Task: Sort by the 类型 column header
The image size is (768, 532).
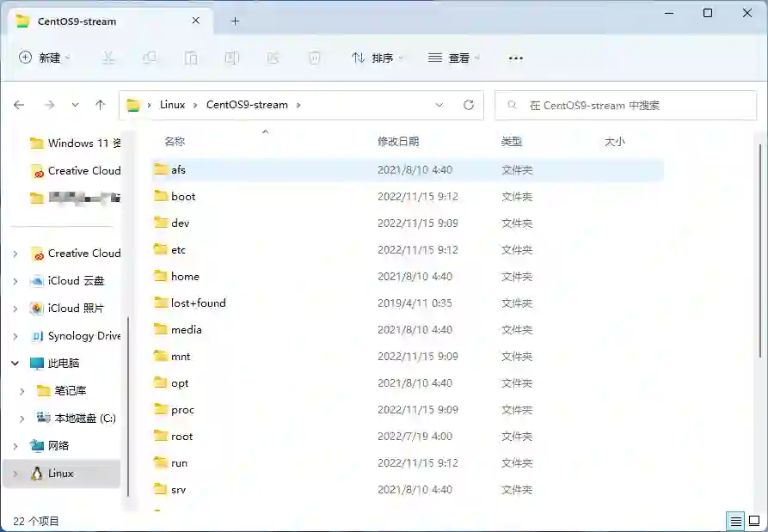Action: pyautogui.click(x=512, y=142)
